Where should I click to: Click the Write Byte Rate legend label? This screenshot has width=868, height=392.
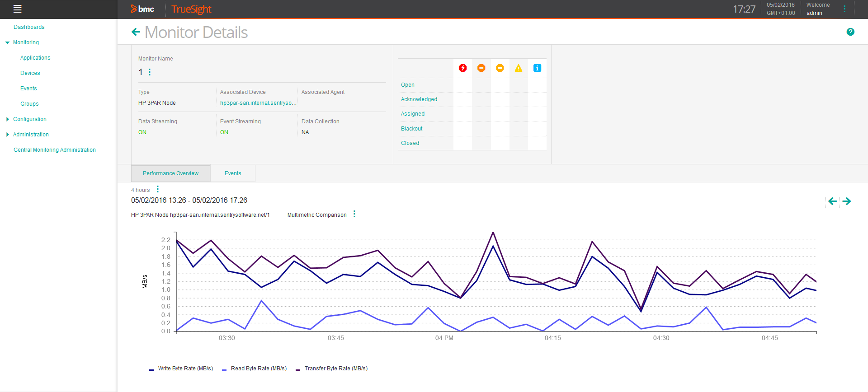[x=185, y=369]
